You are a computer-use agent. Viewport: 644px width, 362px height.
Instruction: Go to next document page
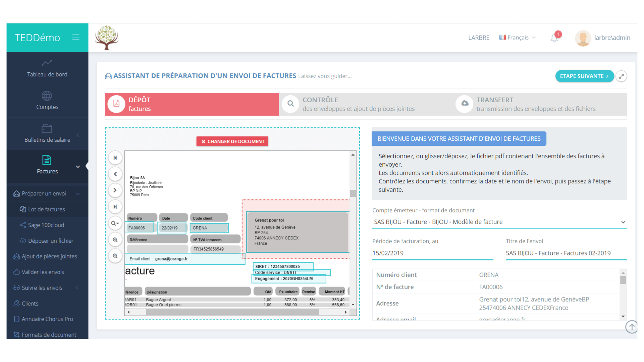(x=115, y=190)
